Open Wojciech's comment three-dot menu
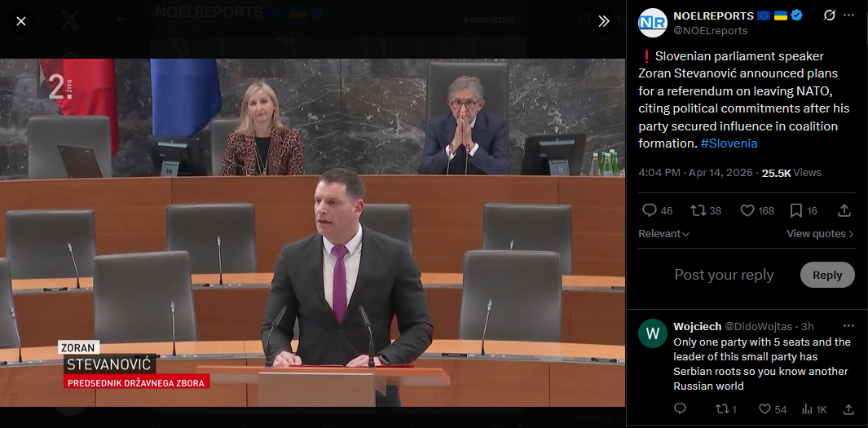The height and width of the screenshot is (428, 868). pyautogui.click(x=848, y=325)
